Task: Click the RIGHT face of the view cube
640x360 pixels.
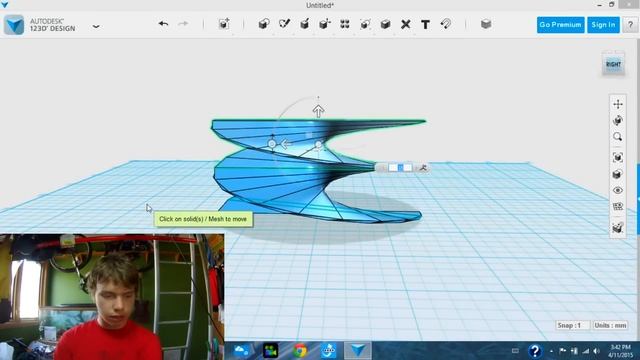Action: (x=613, y=64)
